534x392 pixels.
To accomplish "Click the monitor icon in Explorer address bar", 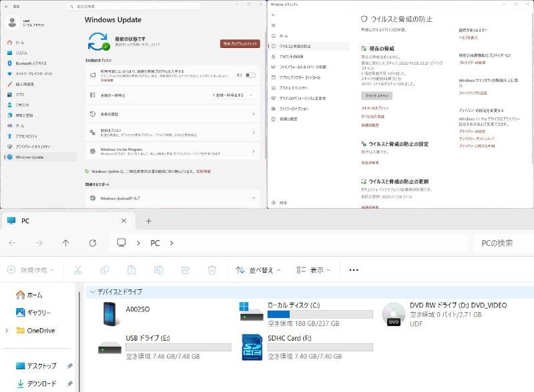I will click(121, 243).
